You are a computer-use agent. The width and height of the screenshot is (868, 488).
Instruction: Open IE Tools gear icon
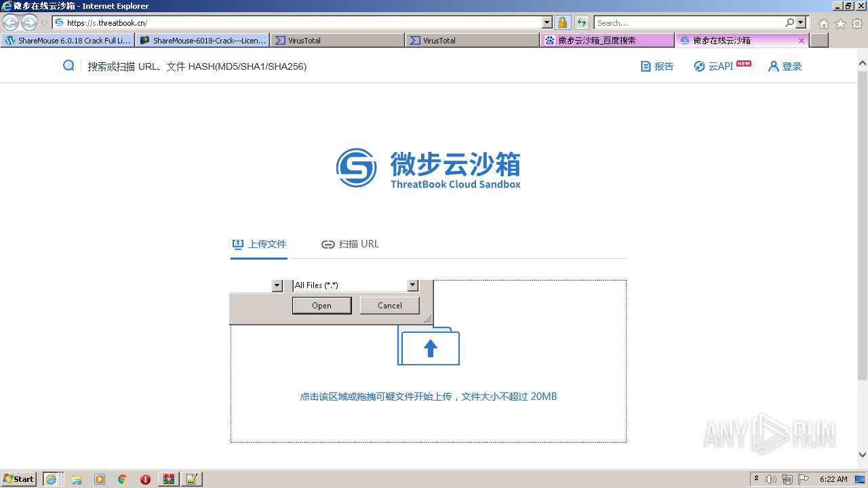coord(857,24)
